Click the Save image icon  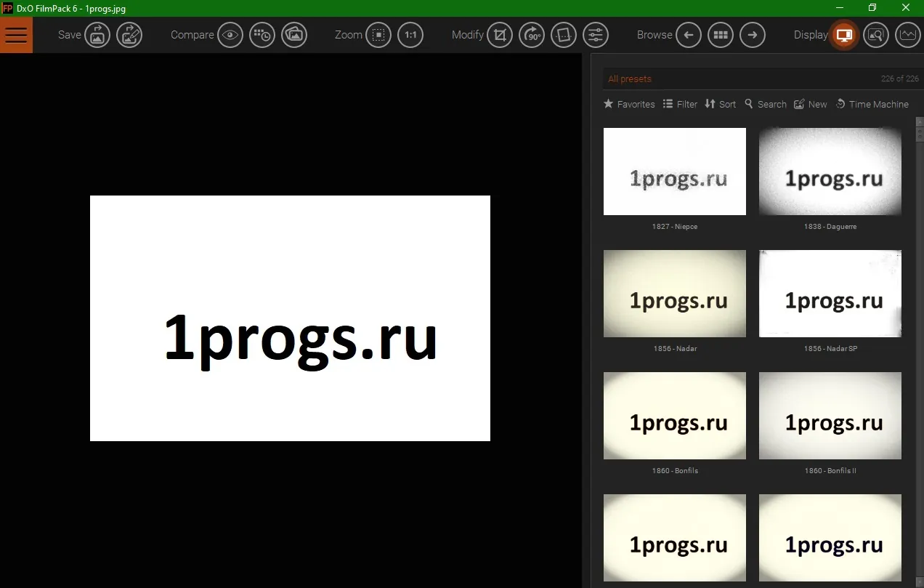[x=97, y=35]
